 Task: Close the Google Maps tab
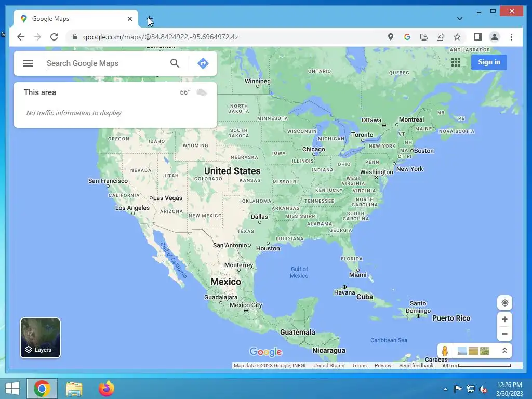pyautogui.click(x=129, y=19)
